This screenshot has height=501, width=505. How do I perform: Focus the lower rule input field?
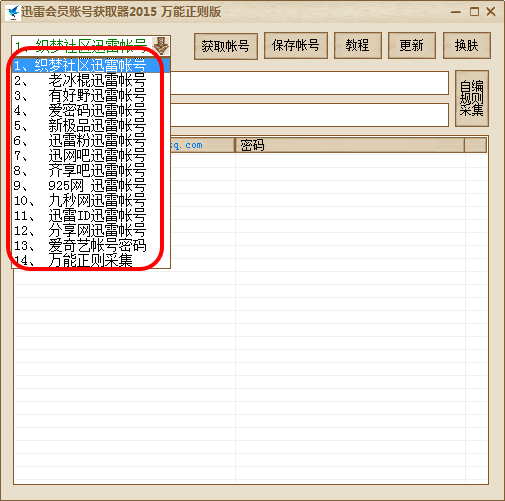pyautogui.click(x=309, y=115)
